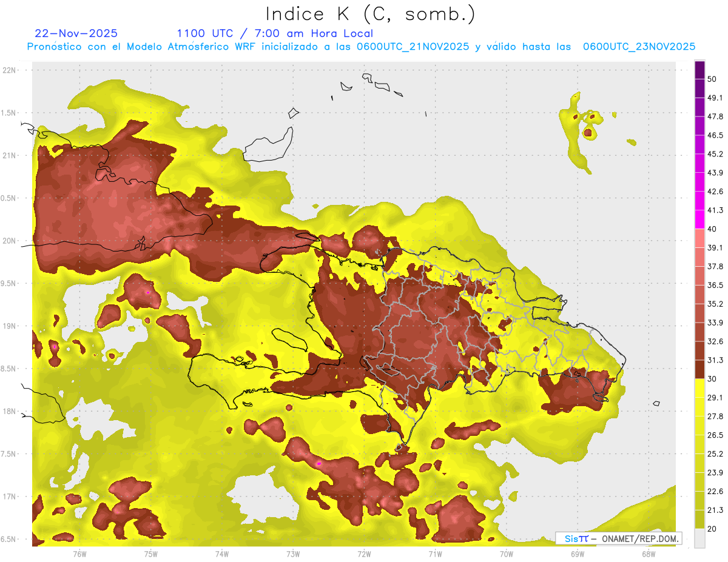Viewport: 728px width, 562px height.
Task: Click the colorbar label "42.6"
Action: click(715, 192)
